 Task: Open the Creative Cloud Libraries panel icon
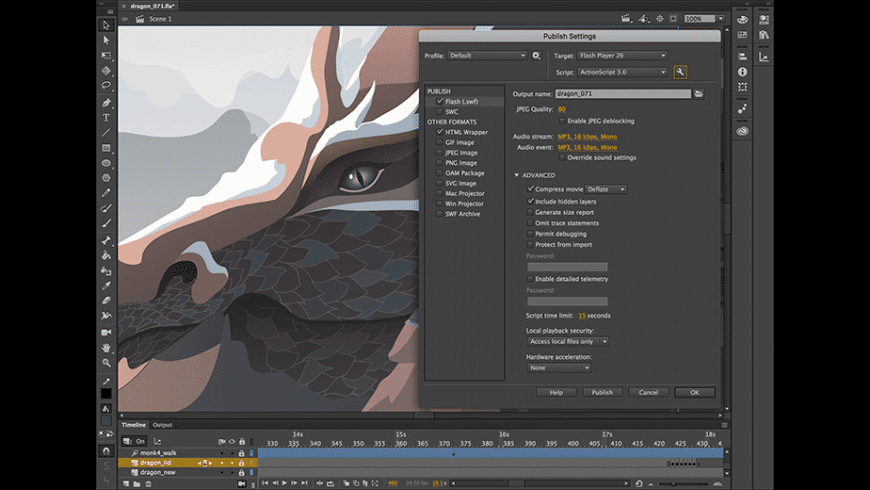coord(742,130)
